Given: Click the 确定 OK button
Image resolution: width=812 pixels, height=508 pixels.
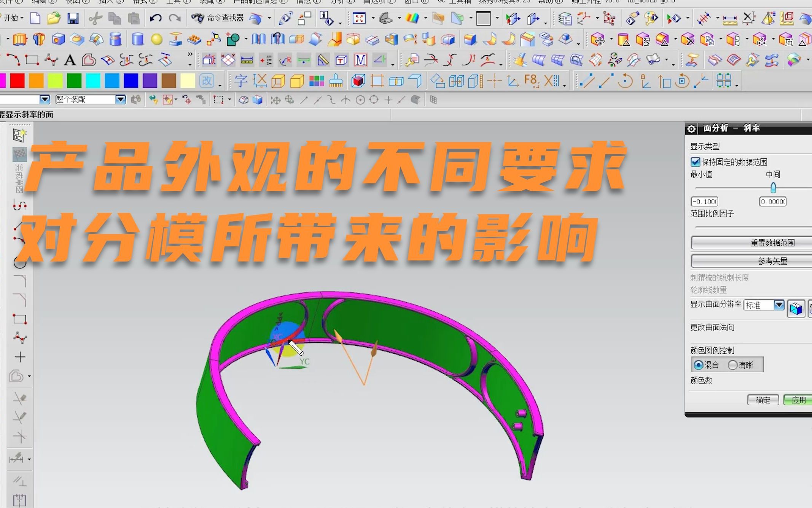Looking at the screenshot, I should [x=763, y=400].
